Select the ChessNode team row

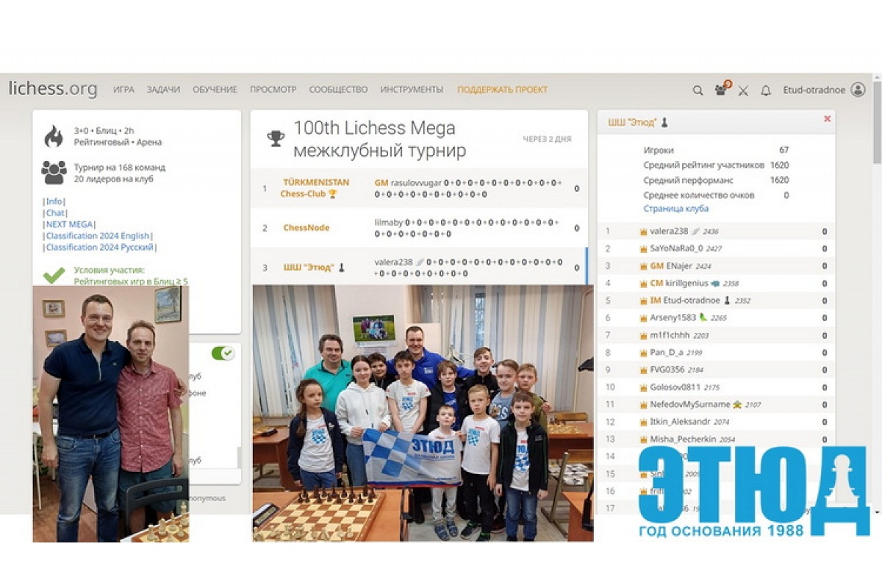[418, 228]
